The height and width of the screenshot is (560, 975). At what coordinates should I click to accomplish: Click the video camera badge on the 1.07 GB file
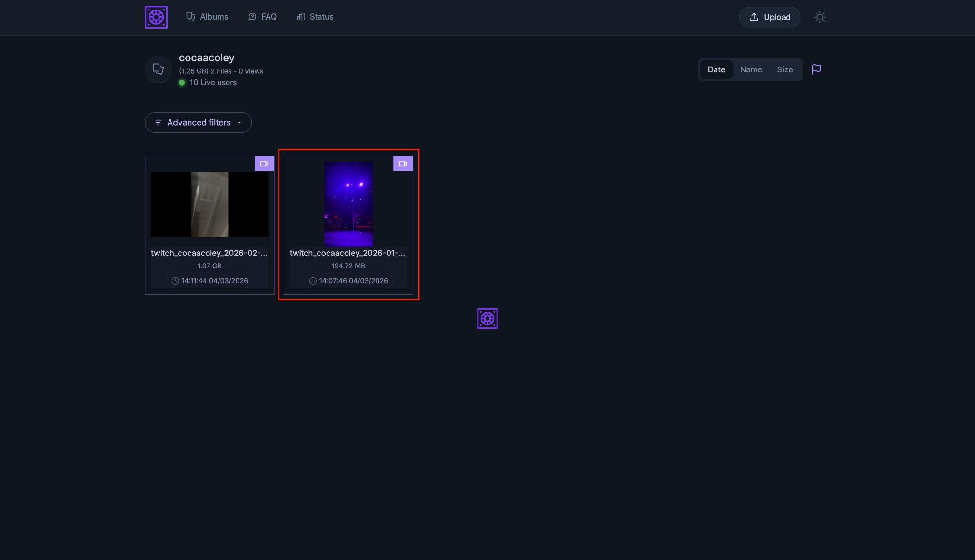264,163
